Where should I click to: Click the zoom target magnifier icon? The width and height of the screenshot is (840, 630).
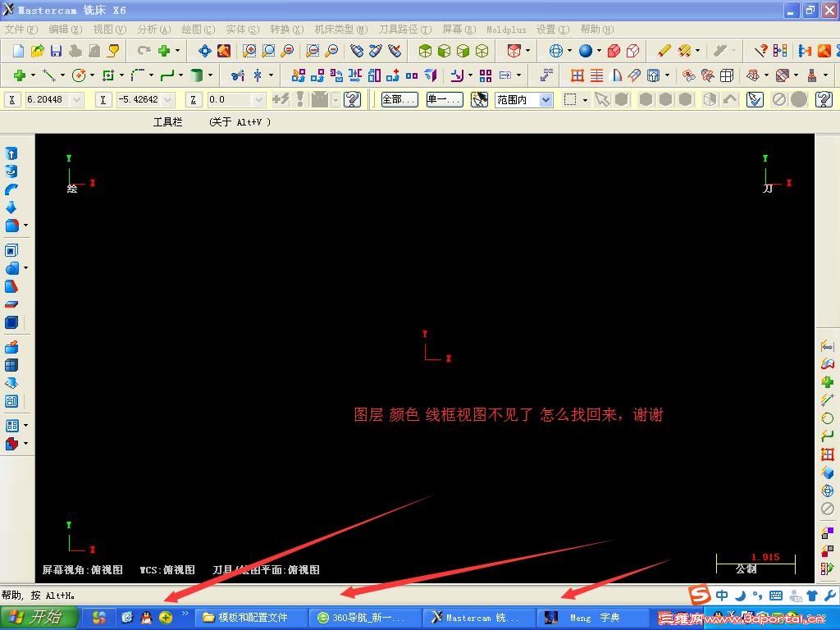[268, 51]
